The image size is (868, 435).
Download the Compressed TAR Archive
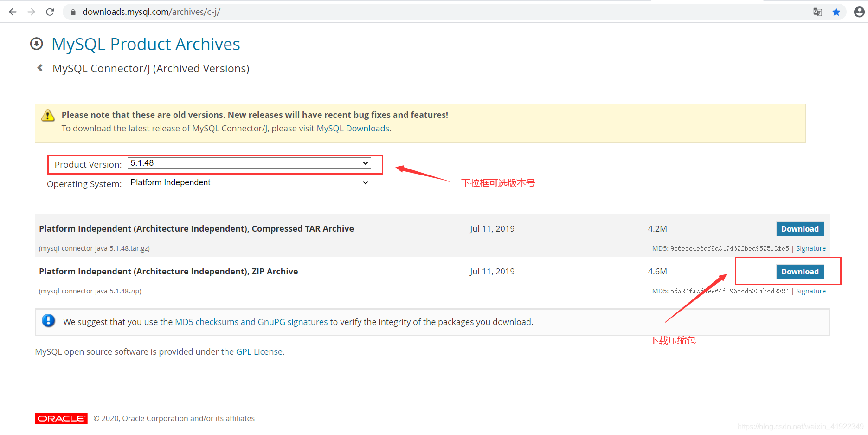click(800, 229)
